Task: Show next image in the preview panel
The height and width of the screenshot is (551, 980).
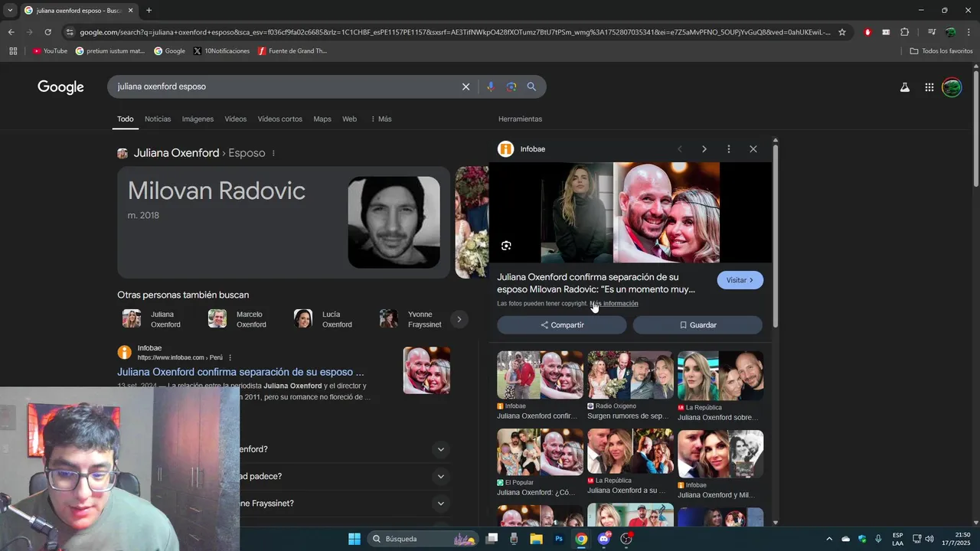Action: pyautogui.click(x=704, y=149)
